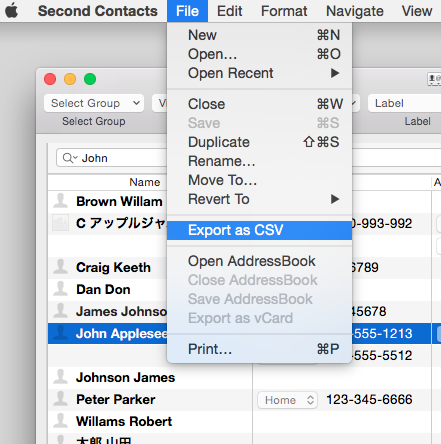The height and width of the screenshot is (444, 441).
Task: Click the person icon beside Peter Parker
Action: tap(60, 399)
